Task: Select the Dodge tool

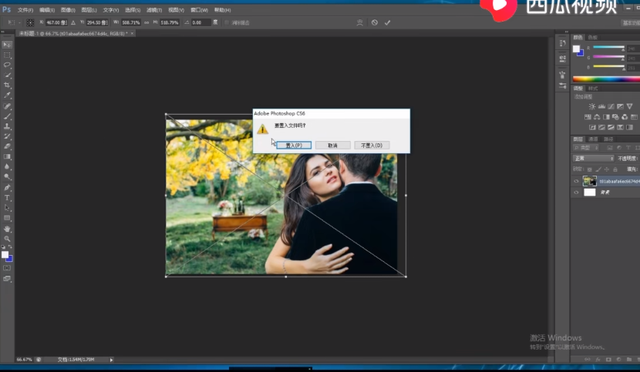Action: tap(7, 177)
